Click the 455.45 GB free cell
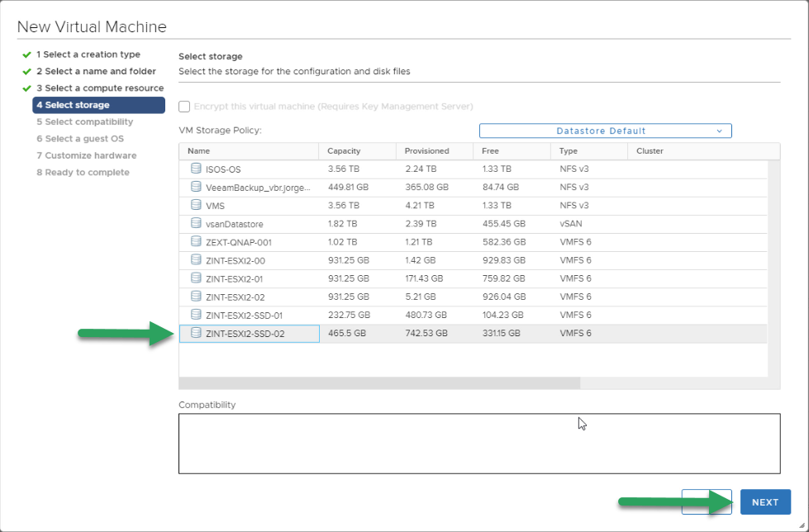 504,223
